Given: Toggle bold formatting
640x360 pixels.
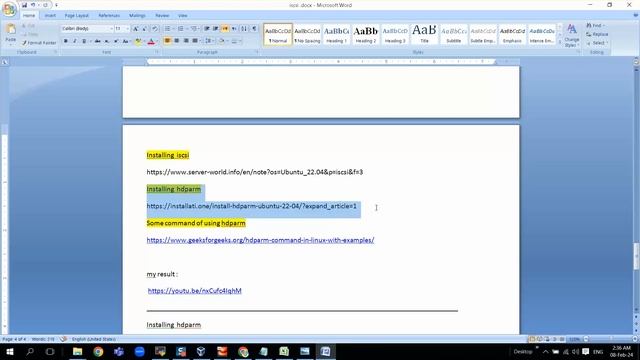Looking at the screenshot, I should click(x=65, y=41).
